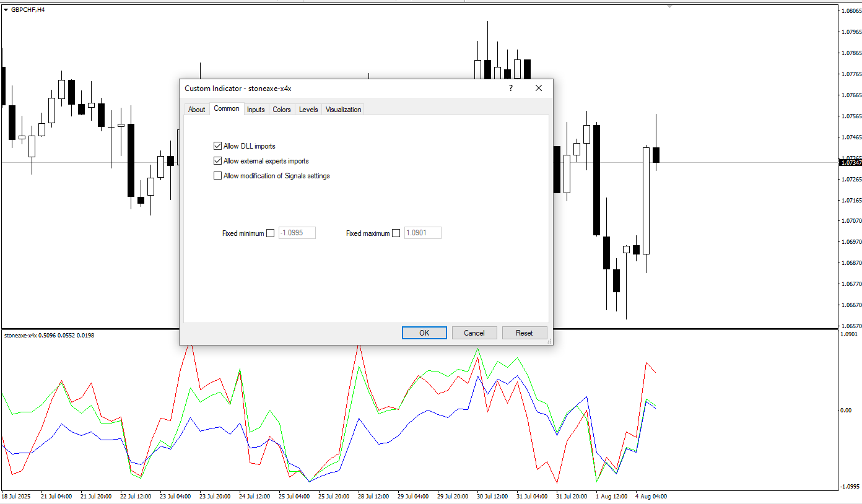The image size is (862, 504).
Task: Uncheck Allow DLL imports
Action: [x=217, y=146]
